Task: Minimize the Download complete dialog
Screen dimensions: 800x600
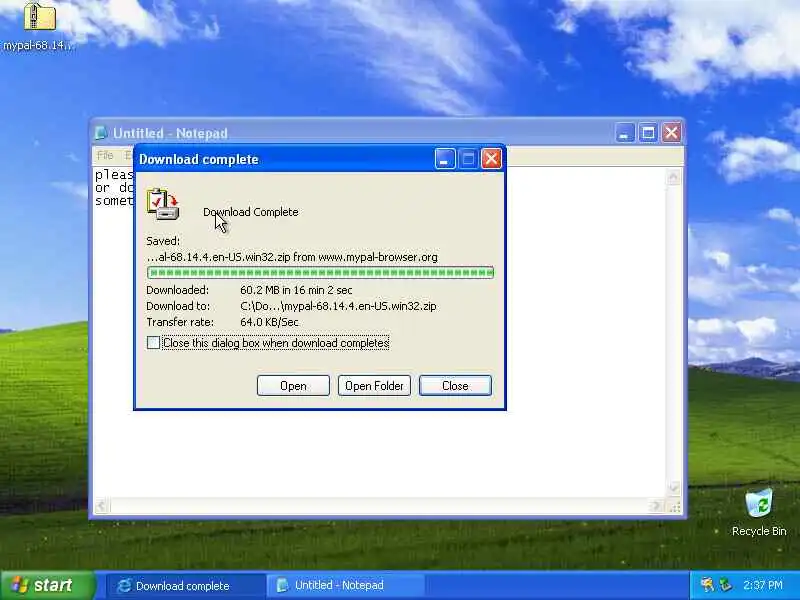Action: point(445,159)
